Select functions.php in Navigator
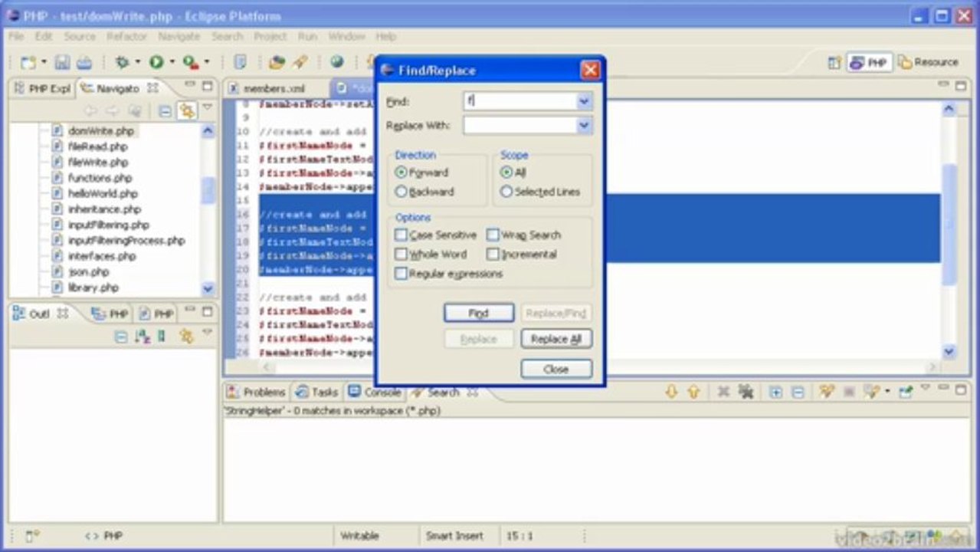Image resolution: width=980 pixels, height=552 pixels. point(100,178)
